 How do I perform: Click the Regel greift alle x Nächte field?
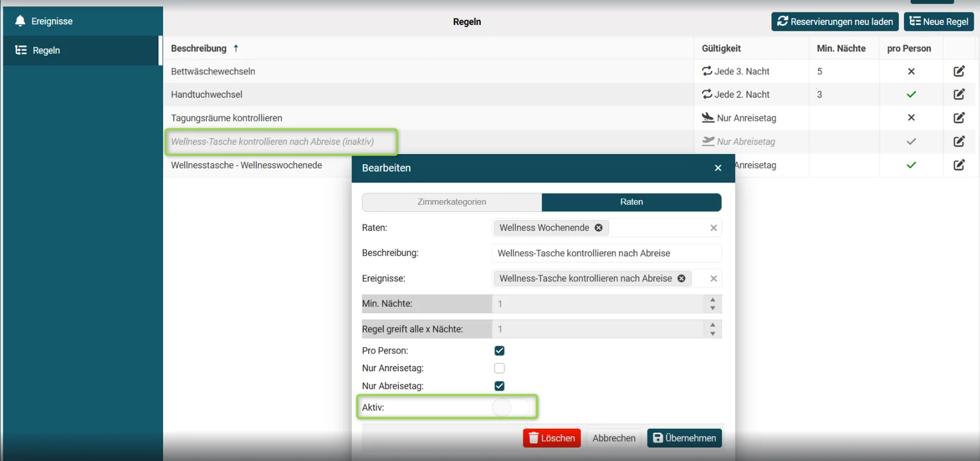[599, 329]
